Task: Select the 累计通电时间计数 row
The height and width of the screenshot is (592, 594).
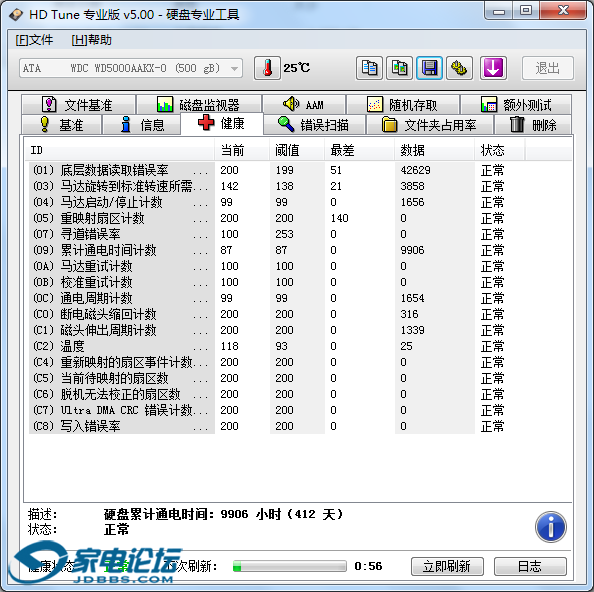Action: click(x=299, y=250)
